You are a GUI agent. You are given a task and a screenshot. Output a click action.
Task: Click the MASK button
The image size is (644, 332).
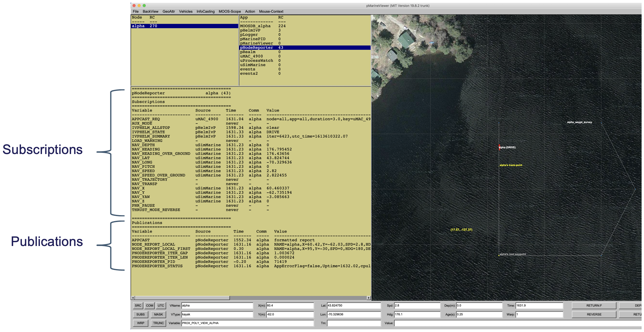pyautogui.click(x=158, y=314)
